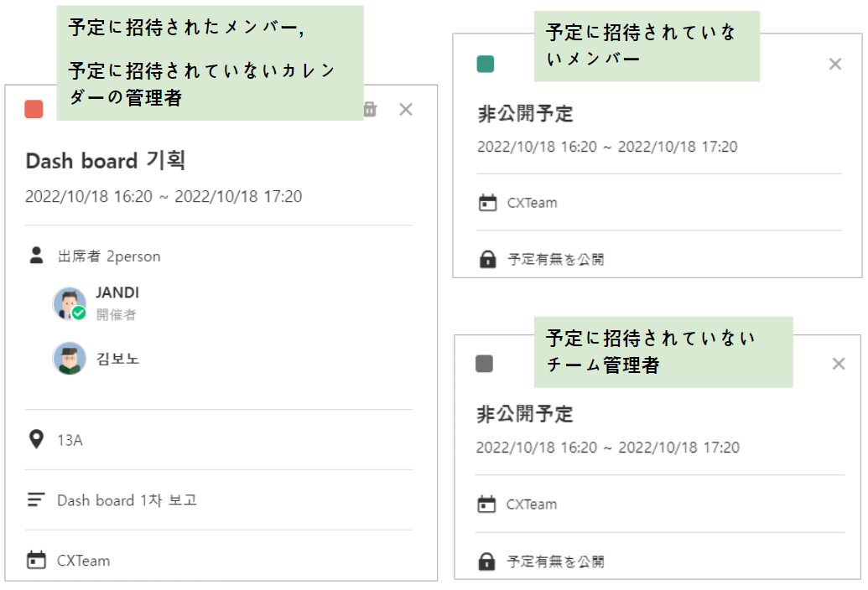Click the trash delete icon
This screenshot has height=590, width=868.
click(x=371, y=109)
